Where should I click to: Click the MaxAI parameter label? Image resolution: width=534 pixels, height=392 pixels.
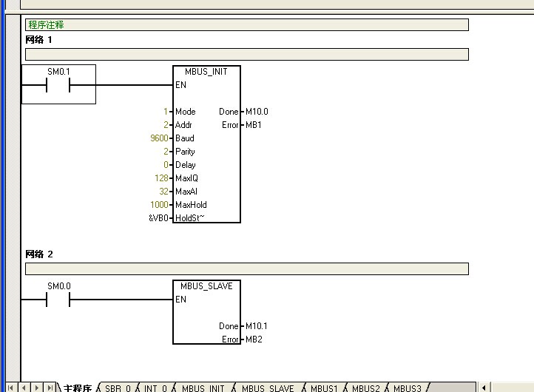[x=186, y=192]
